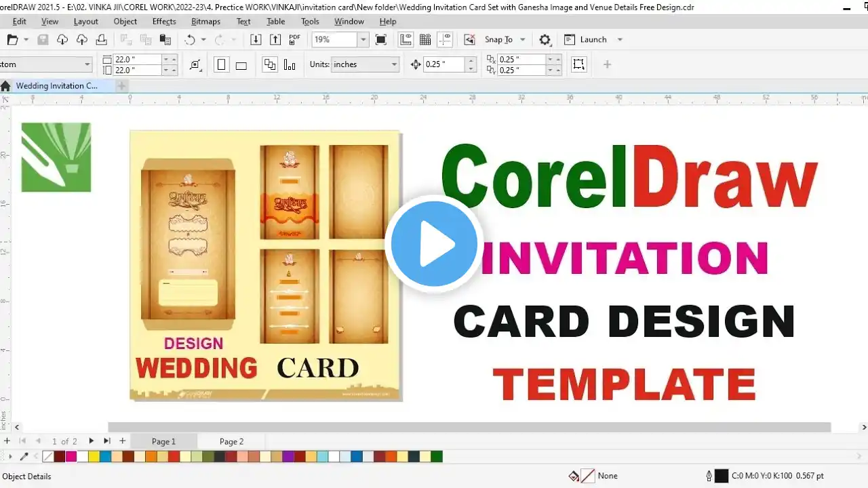
Task: Toggle the Show guidelines button
Action: pyautogui.click(x=446, y=40)
